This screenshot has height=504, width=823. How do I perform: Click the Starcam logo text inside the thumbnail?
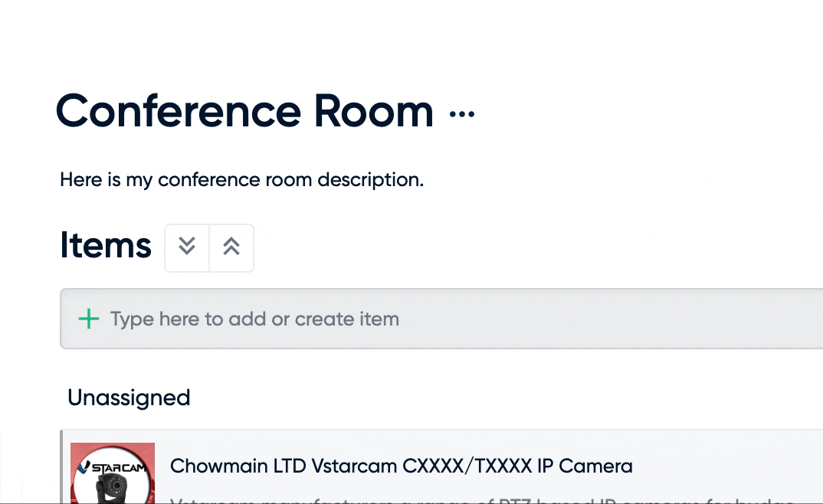(119, 466)
